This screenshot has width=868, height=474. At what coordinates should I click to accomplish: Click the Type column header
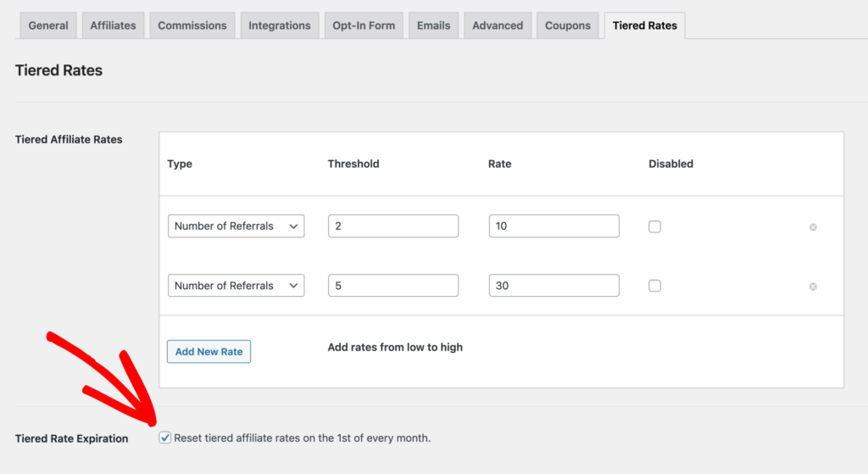(180, 164)
